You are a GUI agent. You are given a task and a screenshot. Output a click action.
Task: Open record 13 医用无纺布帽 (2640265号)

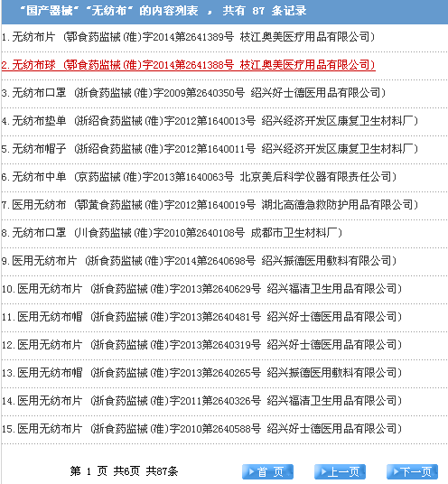[201, 373]
